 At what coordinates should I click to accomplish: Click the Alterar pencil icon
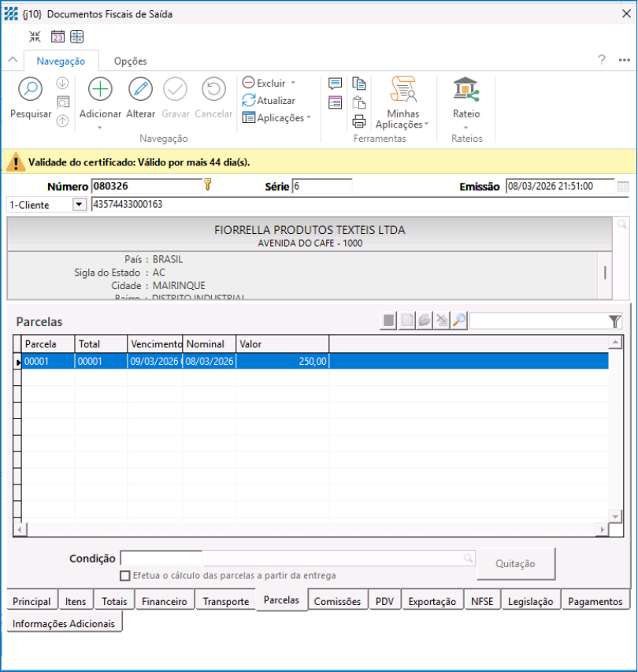click(140, 89)
